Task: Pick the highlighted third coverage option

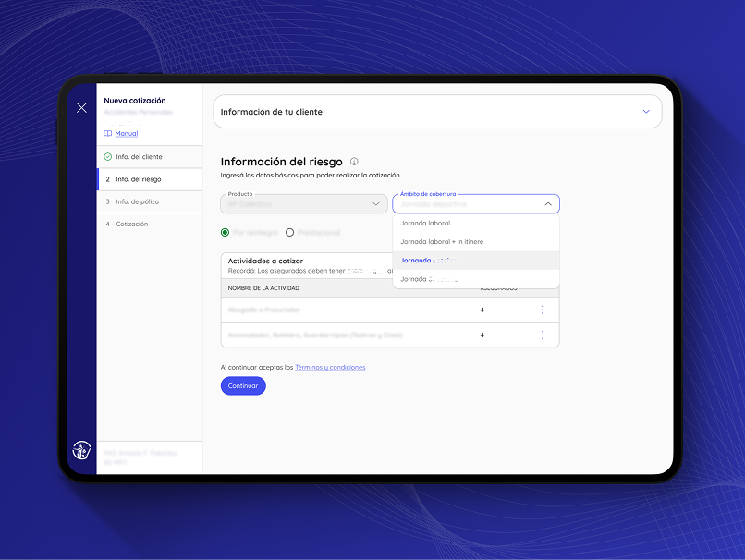Action: [x=429, y=261]
